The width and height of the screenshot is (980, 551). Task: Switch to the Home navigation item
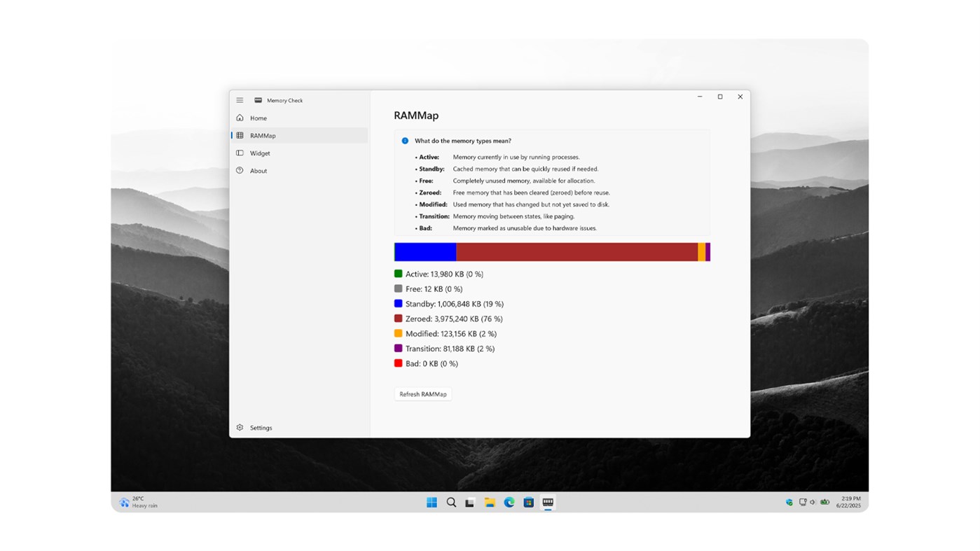tap(258, 118)
